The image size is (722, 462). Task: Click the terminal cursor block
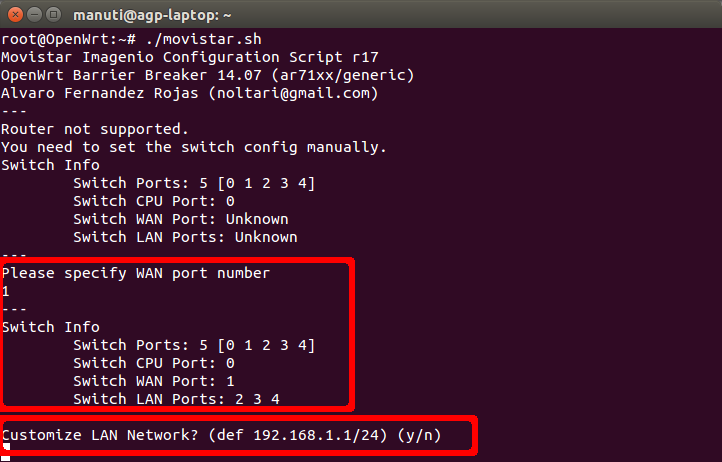coord(5,449)
